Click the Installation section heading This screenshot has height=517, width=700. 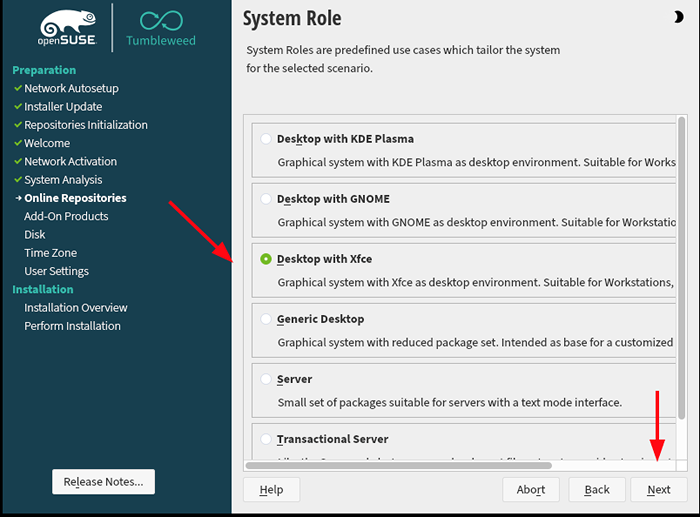[x=43, y=289]
